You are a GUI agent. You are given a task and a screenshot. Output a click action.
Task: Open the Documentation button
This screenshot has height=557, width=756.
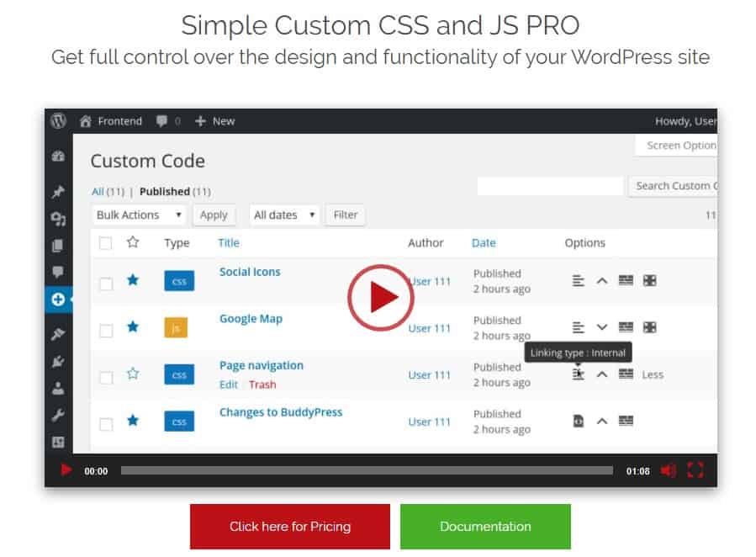tap(485, 526)
